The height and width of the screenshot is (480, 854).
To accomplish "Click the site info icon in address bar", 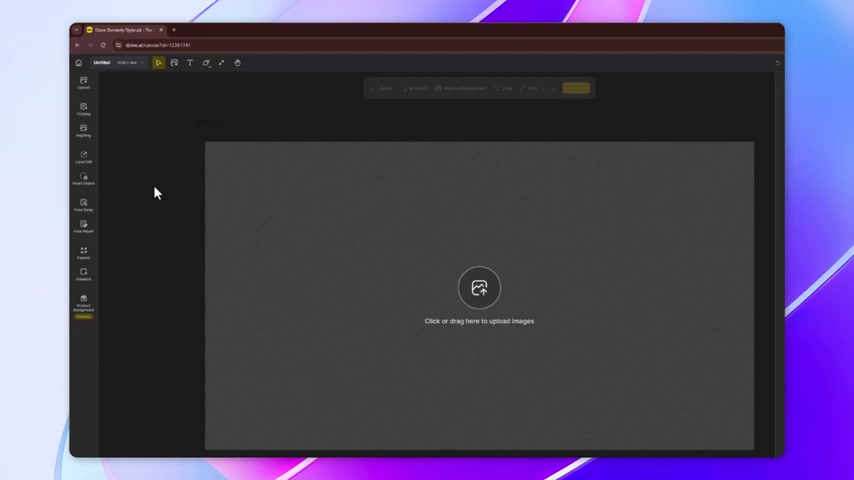I will (x=118, y=45).
